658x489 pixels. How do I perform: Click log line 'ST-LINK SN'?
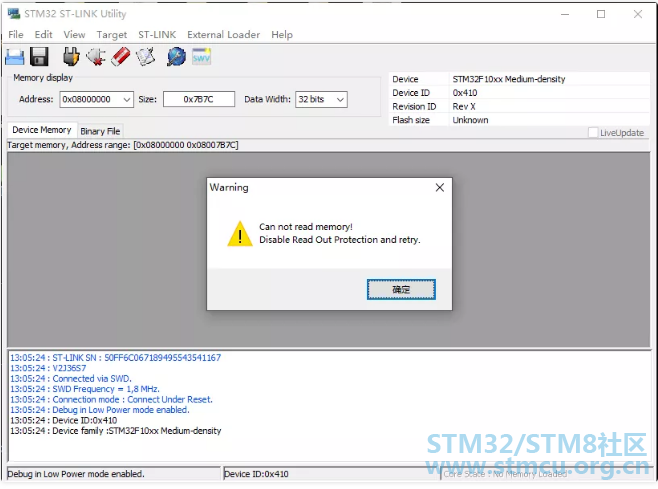[115, 358]
